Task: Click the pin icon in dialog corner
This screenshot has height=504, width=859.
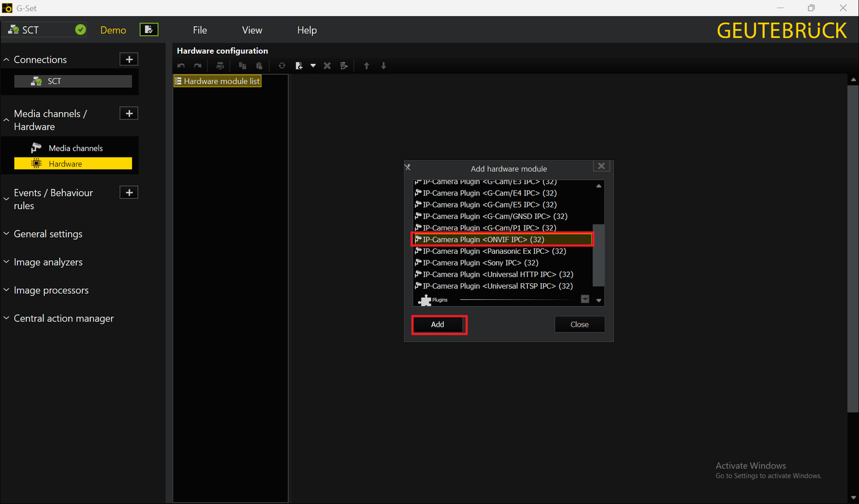Action: point(407,167)
